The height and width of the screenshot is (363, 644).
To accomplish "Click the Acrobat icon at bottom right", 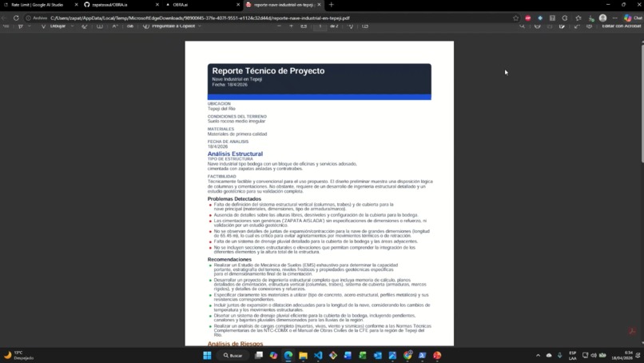I will point(633,331).
